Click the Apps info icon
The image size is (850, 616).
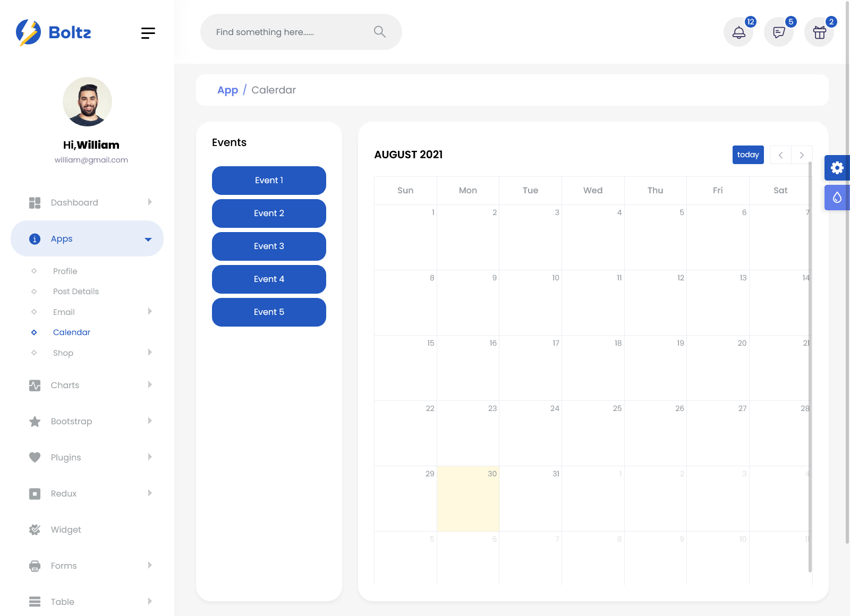[x=35, y=239]
